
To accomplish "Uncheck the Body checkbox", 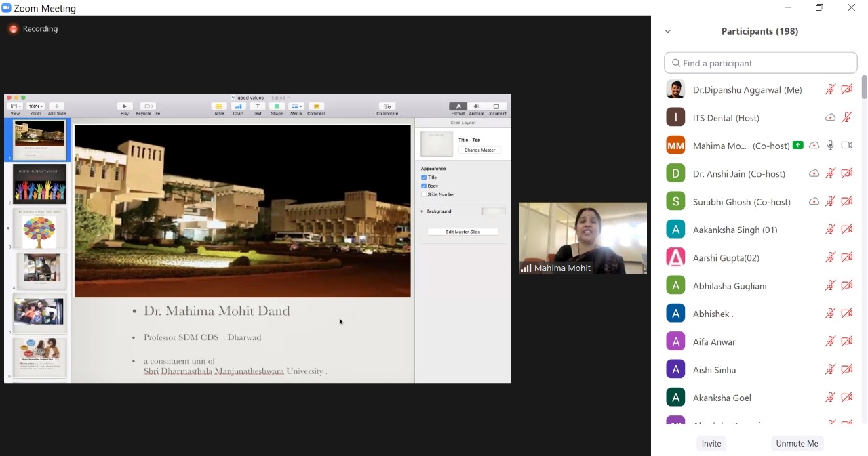I will [x=424, y=186].
